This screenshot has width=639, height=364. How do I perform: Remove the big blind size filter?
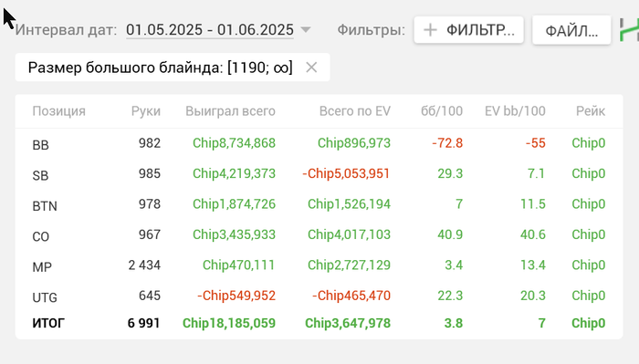[311, 68]
